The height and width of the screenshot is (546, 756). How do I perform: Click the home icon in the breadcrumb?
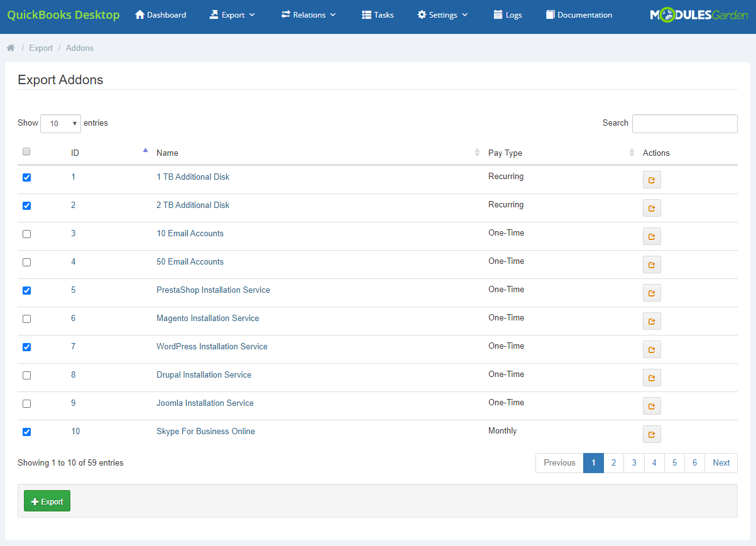pyautogui.click(x=10, y=47)
